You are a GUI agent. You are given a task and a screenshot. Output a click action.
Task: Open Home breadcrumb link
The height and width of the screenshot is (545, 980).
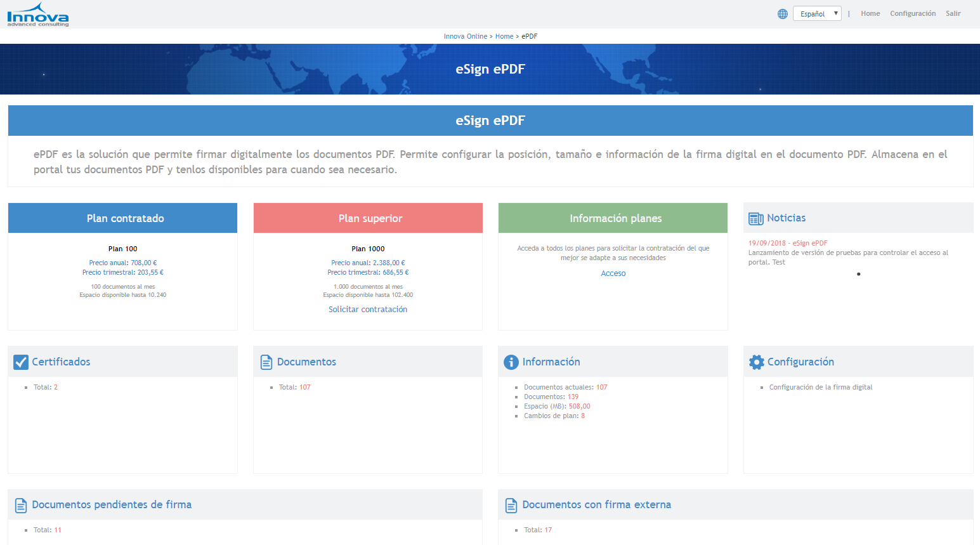coord(504,36)
